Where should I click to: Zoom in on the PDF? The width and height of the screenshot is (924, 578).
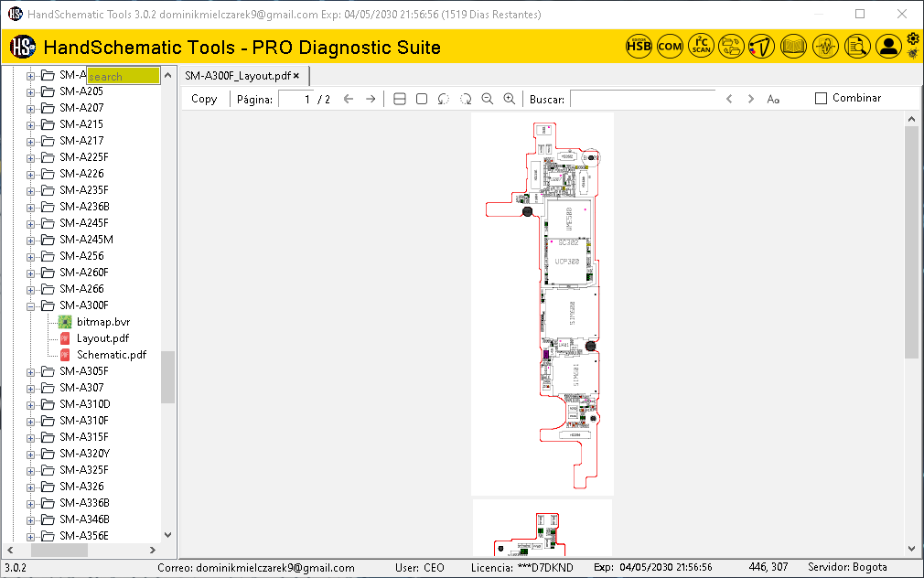click(x=510, y=99)
